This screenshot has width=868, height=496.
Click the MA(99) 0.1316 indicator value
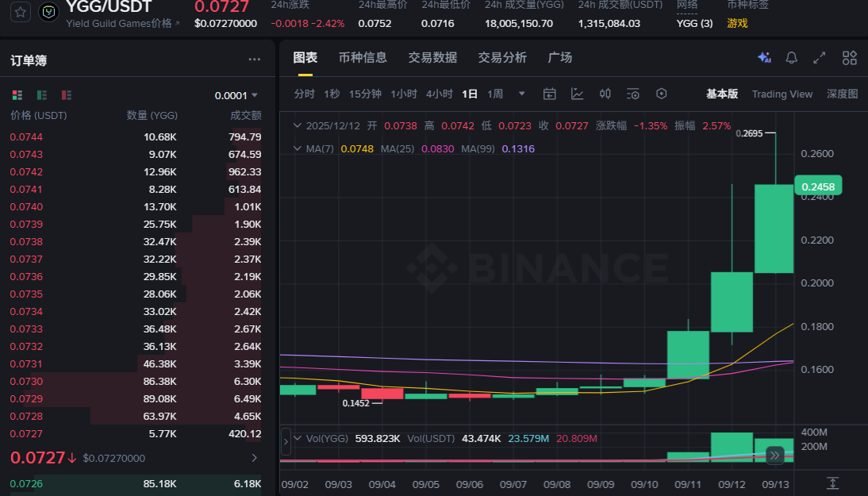pos(518,149)
